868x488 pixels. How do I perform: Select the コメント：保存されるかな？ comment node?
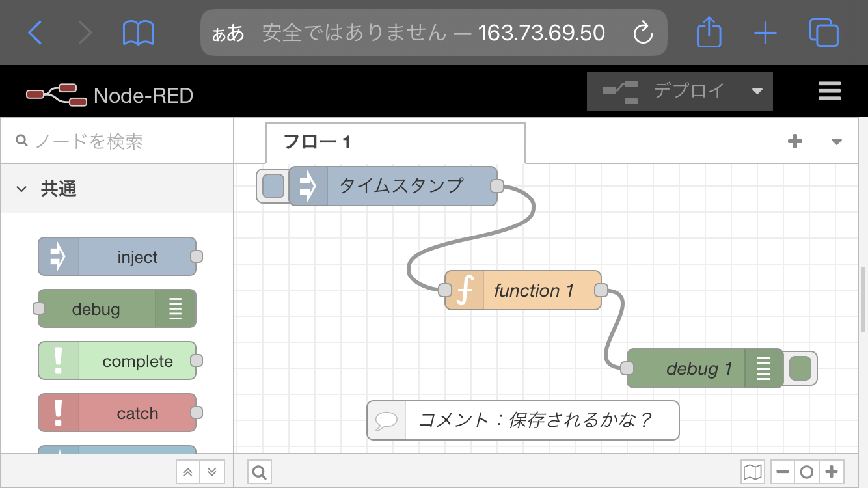point(523,420)
